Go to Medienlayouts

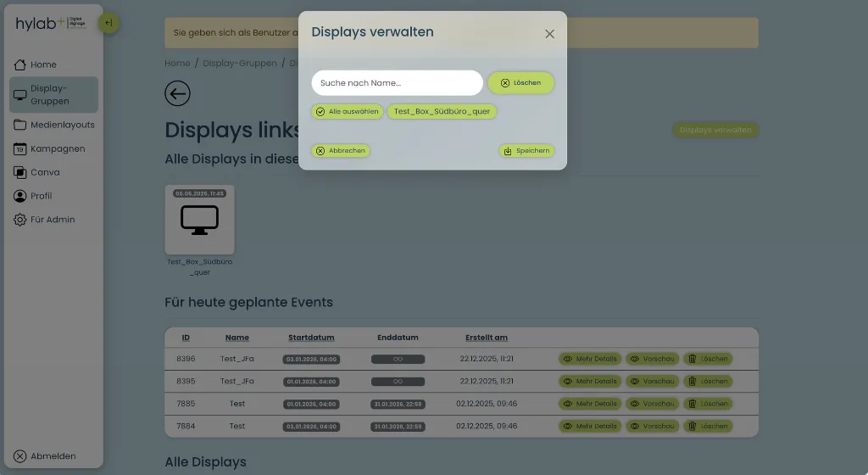[x=53, y=125]
